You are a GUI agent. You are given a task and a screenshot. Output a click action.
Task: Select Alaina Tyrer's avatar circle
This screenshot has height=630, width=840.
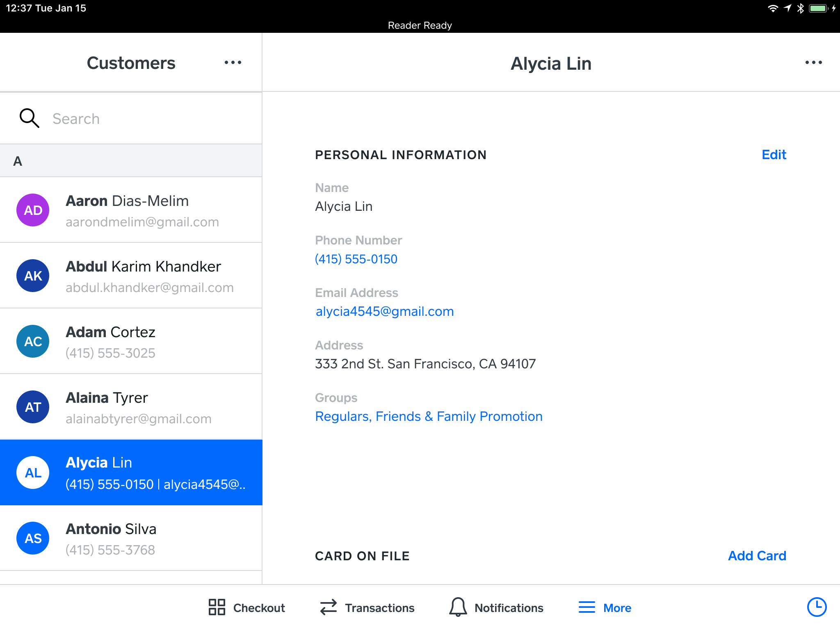coord(33,406)
